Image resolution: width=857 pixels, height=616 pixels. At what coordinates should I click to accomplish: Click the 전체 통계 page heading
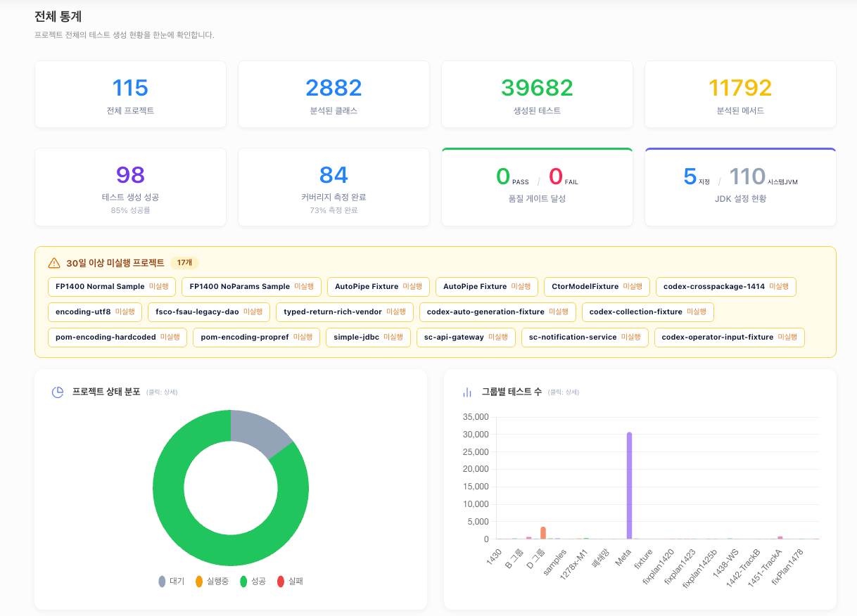point(58,16)
